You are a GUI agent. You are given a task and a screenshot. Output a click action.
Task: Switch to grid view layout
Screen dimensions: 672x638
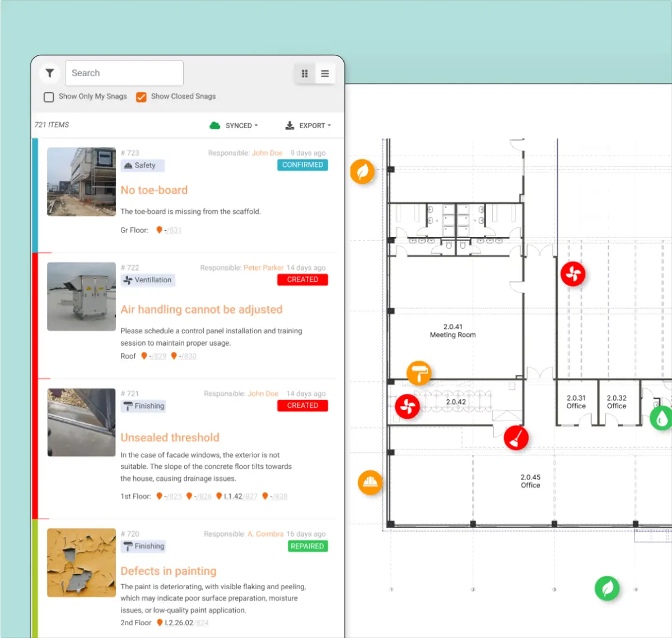coord(305,73)
